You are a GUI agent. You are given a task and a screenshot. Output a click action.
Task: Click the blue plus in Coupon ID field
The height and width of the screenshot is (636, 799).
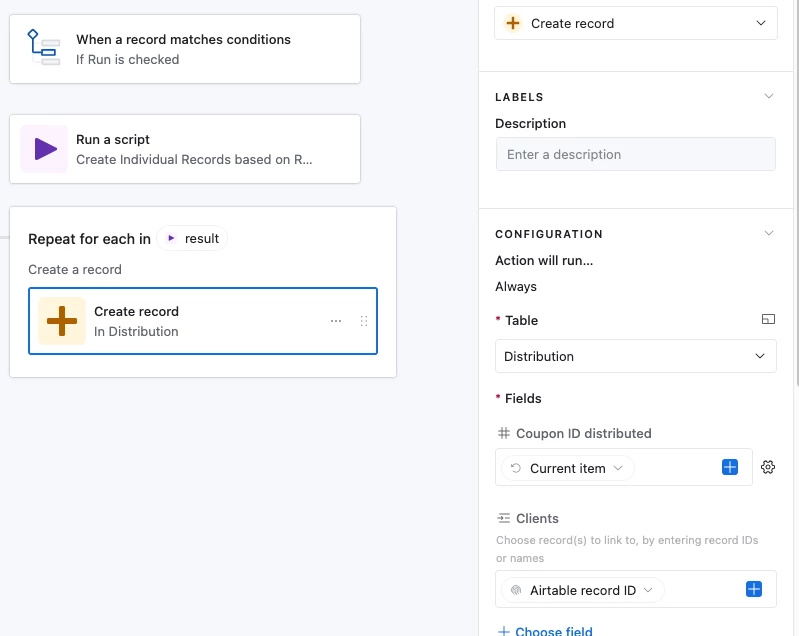tap(730, 467)
